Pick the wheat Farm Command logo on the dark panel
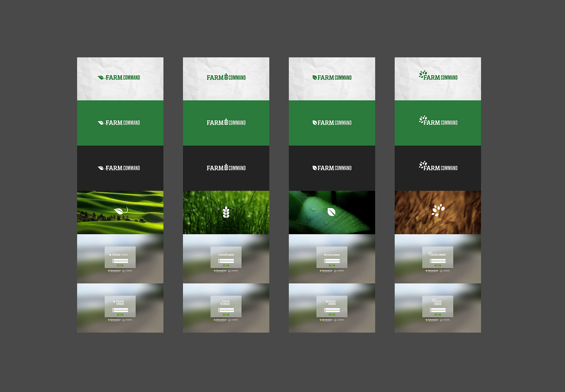Viewport: 565px width, 392px height. click(226, 167)
